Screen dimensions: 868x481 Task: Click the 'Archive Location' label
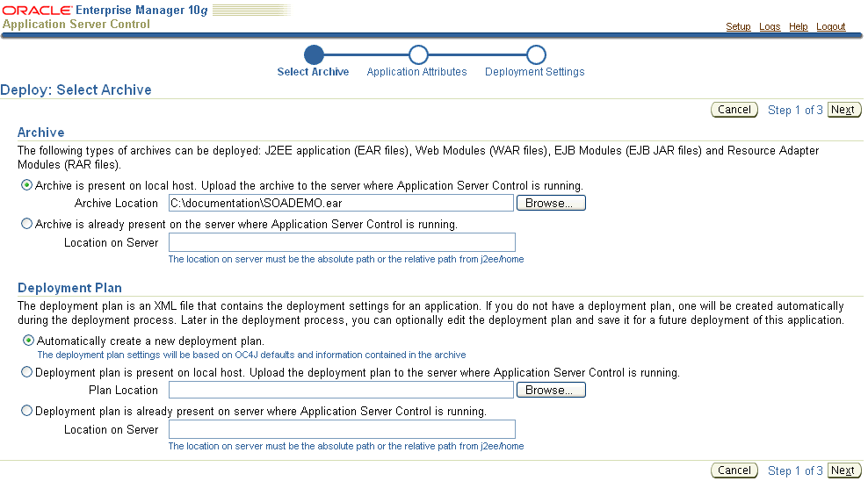click(116, 204)
